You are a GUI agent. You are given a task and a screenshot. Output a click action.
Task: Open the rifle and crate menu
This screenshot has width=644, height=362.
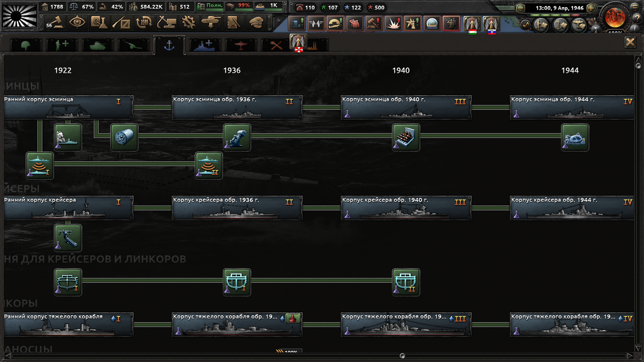(x=121, y=22)
